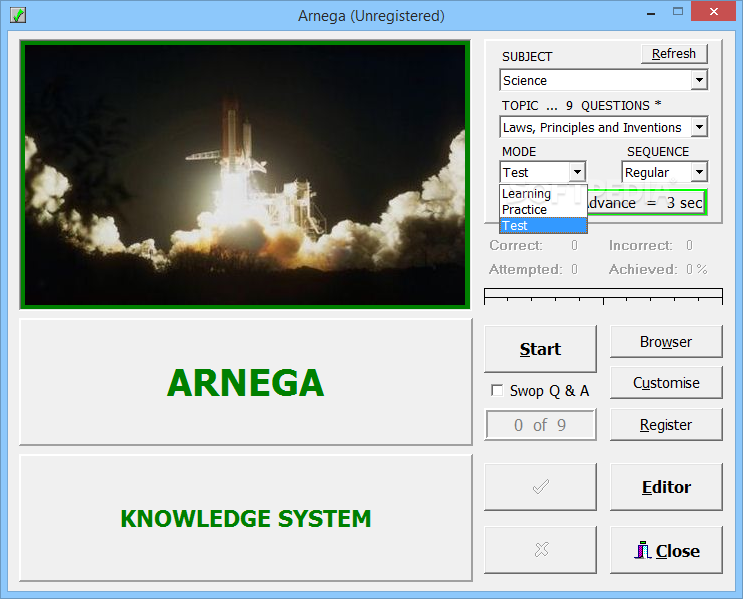Viewport: 743px width, 599px height.
Task: Click the ARNEGA question panel
Action: tap(245, 382)
